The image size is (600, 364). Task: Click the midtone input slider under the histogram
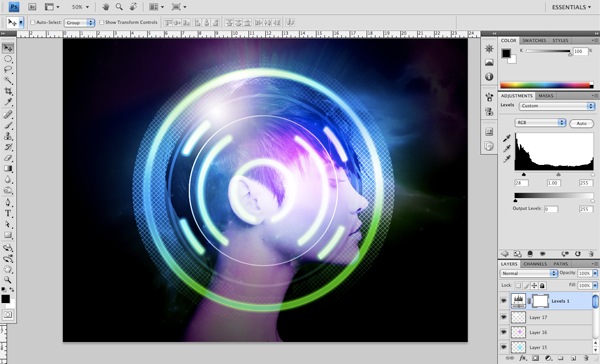click(x=558, y=175)
